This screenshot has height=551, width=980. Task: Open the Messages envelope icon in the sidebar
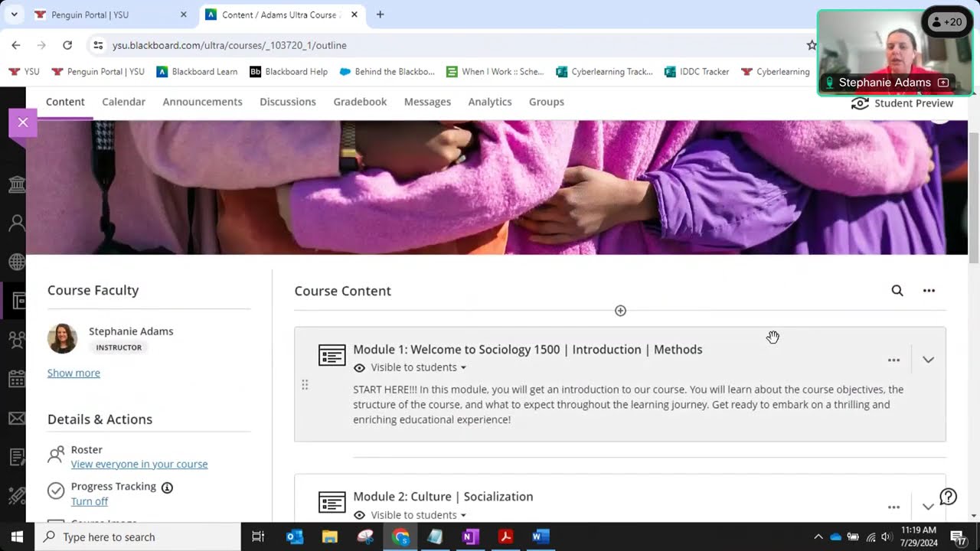(x=16, y=419)
